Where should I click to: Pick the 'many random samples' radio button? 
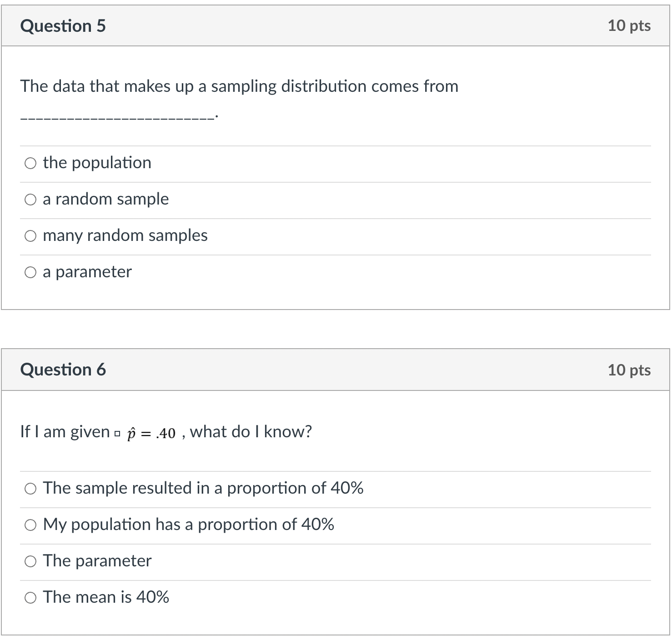point(30,236)
